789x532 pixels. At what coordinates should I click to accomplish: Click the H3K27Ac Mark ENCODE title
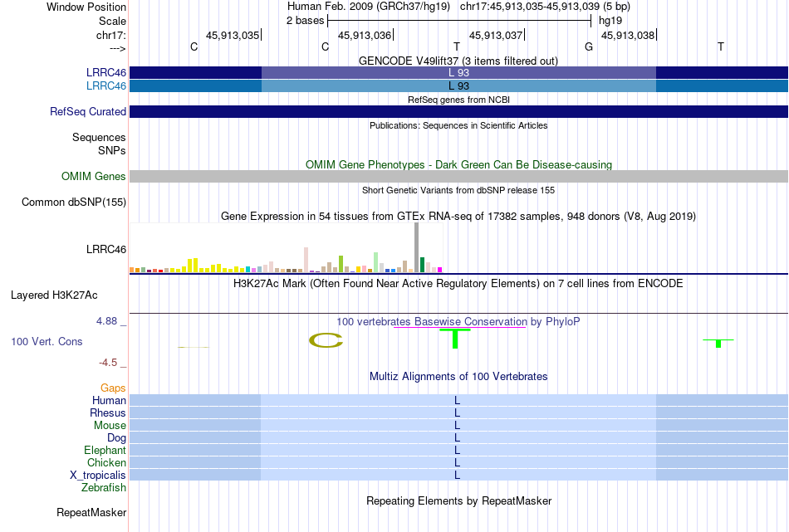coord(458,284)
